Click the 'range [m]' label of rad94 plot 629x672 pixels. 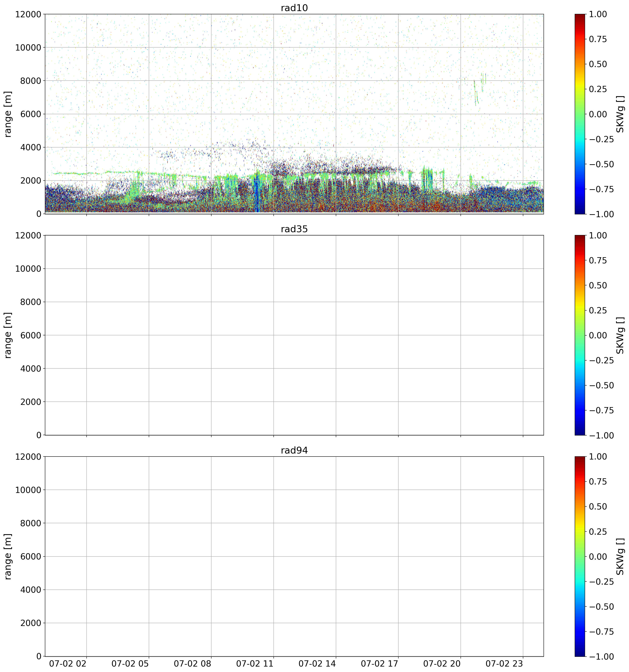point(8,556)
